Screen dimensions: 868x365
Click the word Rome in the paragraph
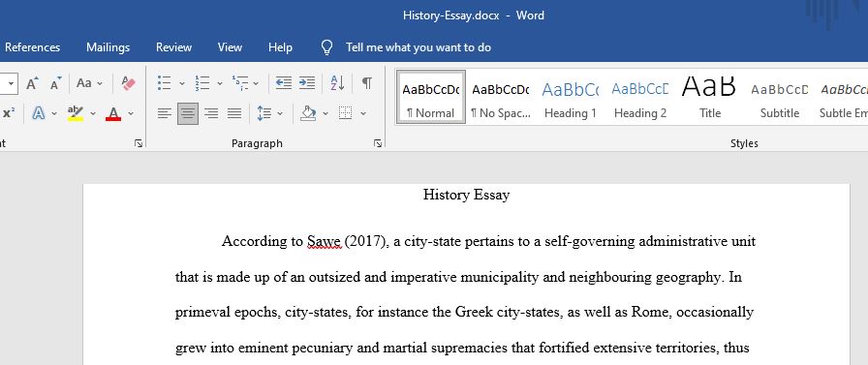click(x=651, y=312)
